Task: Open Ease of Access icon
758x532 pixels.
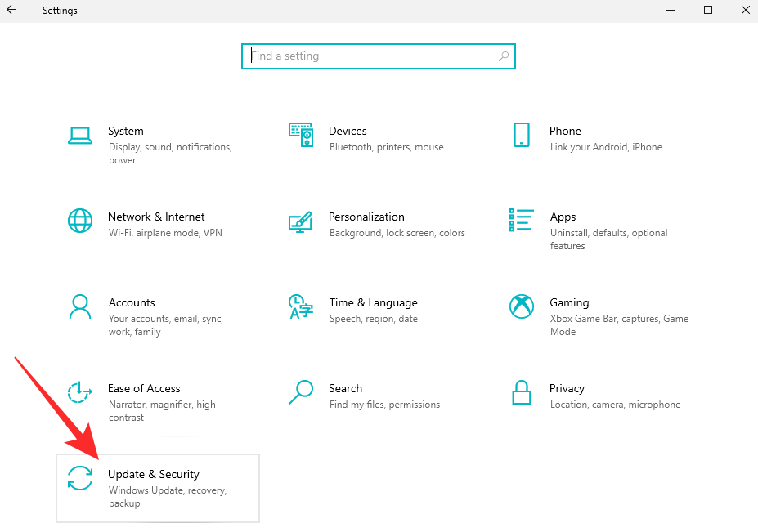Action: pos(80,392)
